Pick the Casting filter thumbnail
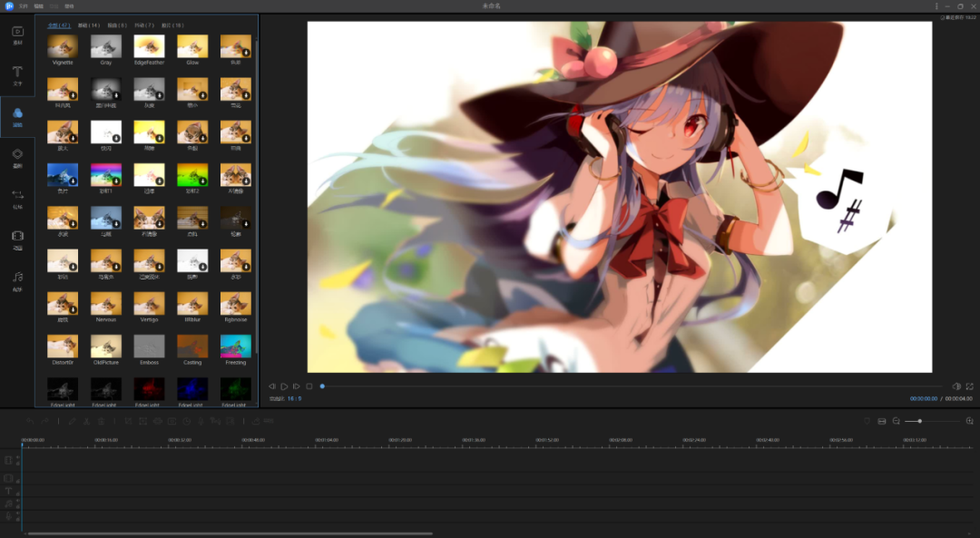 (x=192, y=347)
